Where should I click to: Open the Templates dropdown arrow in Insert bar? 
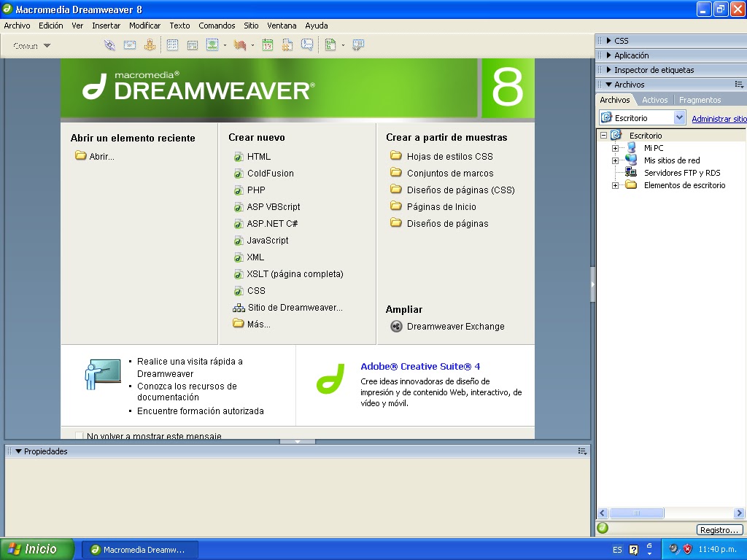coord(343,46)
